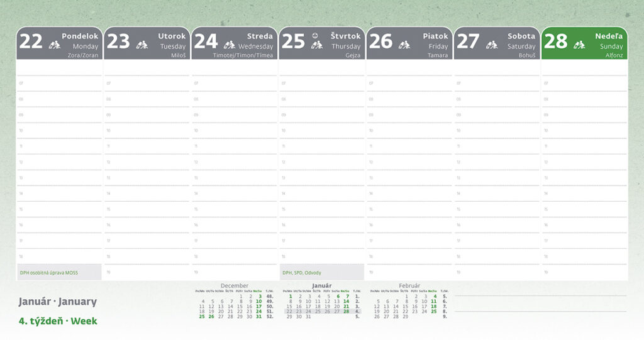
Task: Click the December mini calendar title
Action: 234,285
